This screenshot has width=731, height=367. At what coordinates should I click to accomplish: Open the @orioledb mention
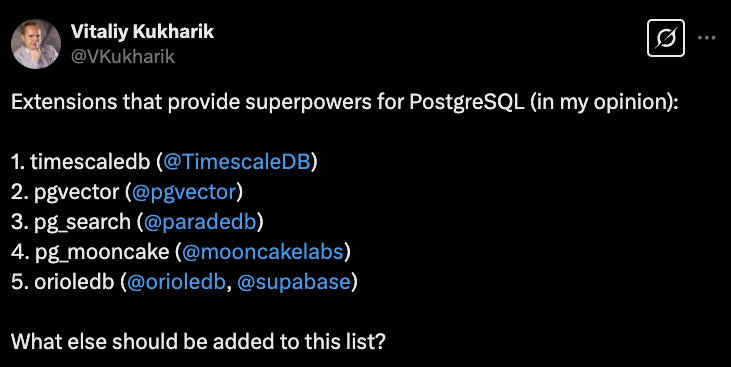pyautogui.click(x=176, y=282)
